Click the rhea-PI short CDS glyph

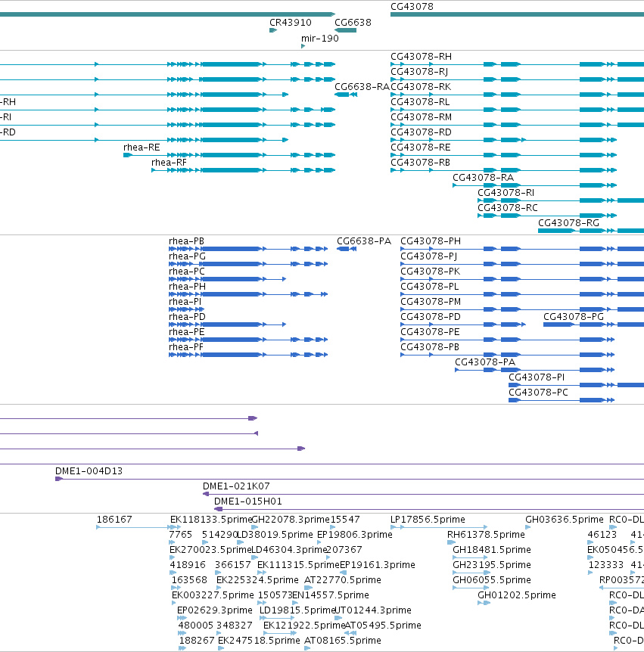coord(186,309)
